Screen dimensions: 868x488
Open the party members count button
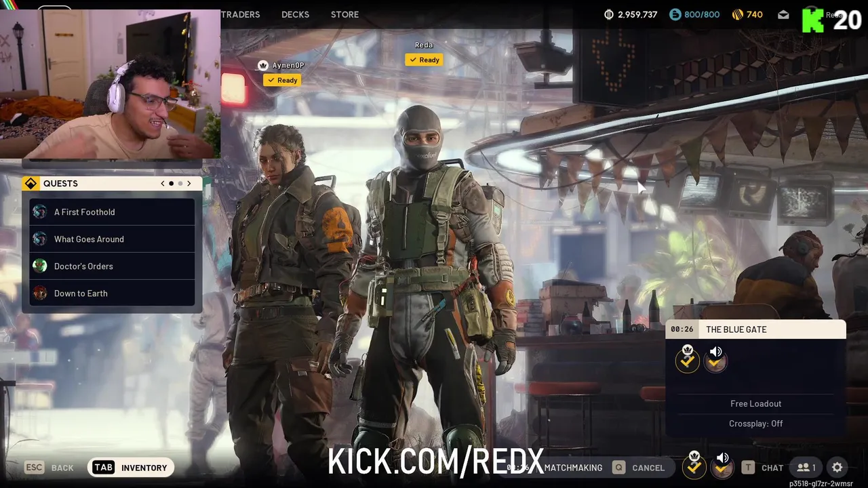tap(806, 468)
